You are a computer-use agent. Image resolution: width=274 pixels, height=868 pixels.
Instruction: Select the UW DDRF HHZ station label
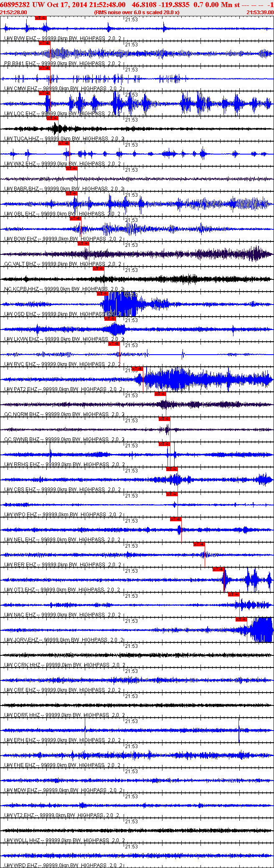pos(64,715)
